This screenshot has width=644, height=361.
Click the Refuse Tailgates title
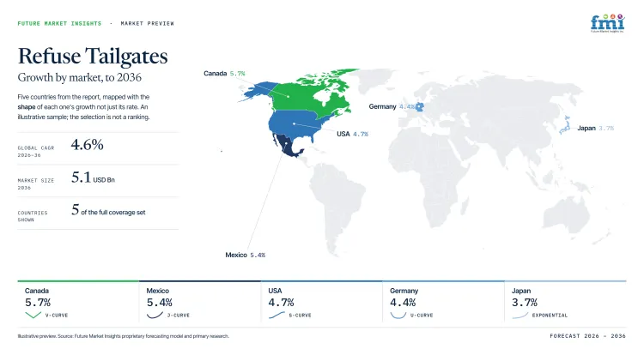click(93, 57)
